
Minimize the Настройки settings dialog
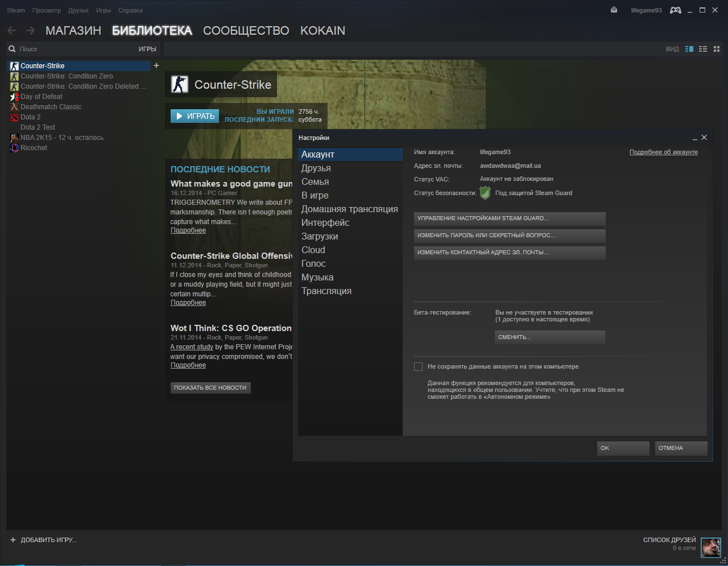point(694,138)
